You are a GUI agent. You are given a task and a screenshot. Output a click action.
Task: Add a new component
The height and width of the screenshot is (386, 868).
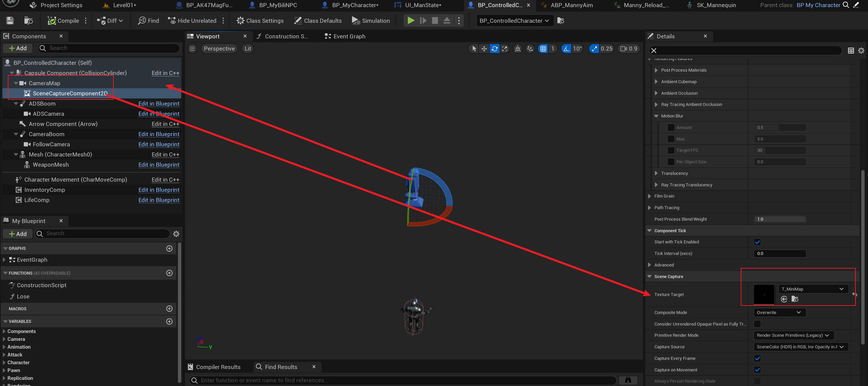point(18,48)
